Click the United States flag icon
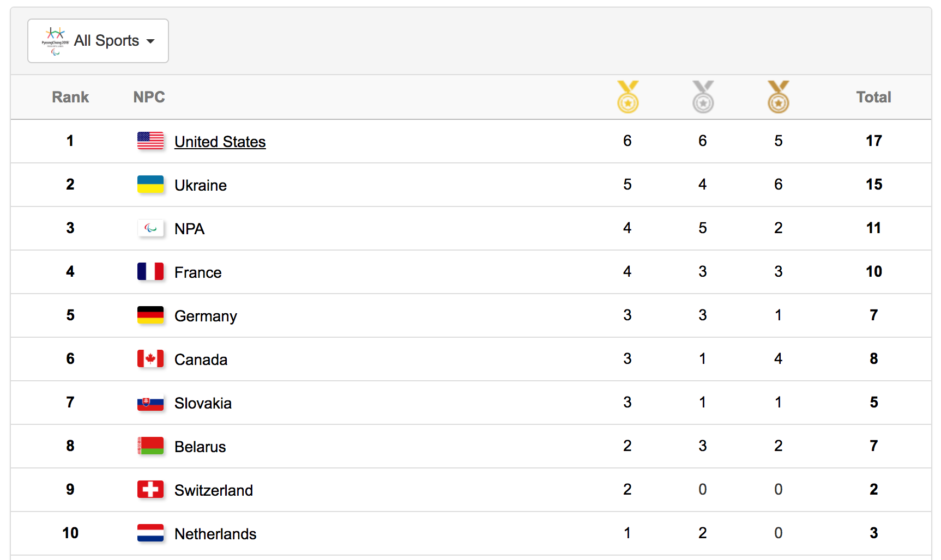 point(150,141)
